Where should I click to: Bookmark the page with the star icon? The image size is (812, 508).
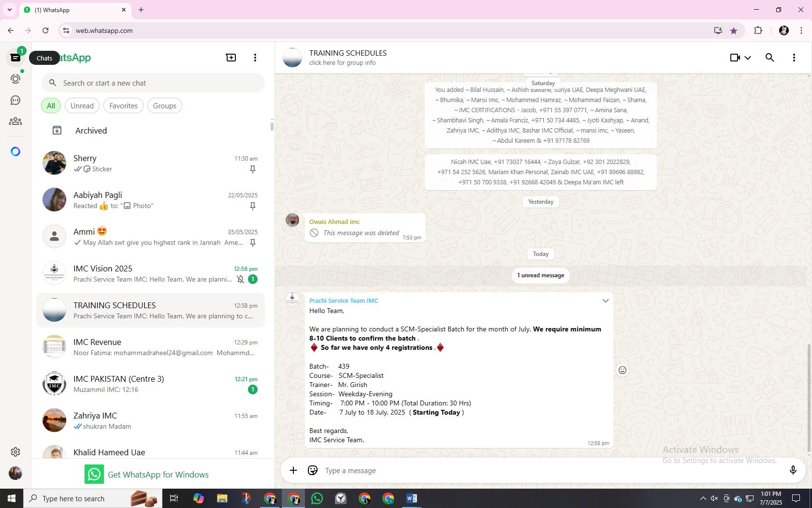734,30
